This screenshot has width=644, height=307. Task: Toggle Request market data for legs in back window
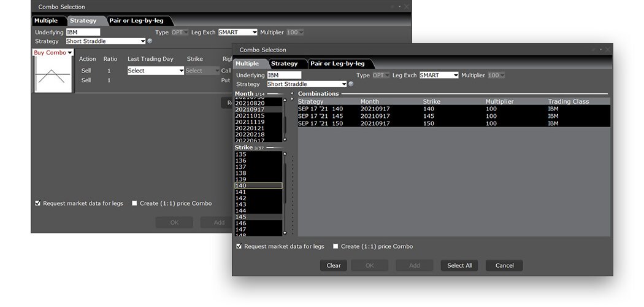coord(38,203)
